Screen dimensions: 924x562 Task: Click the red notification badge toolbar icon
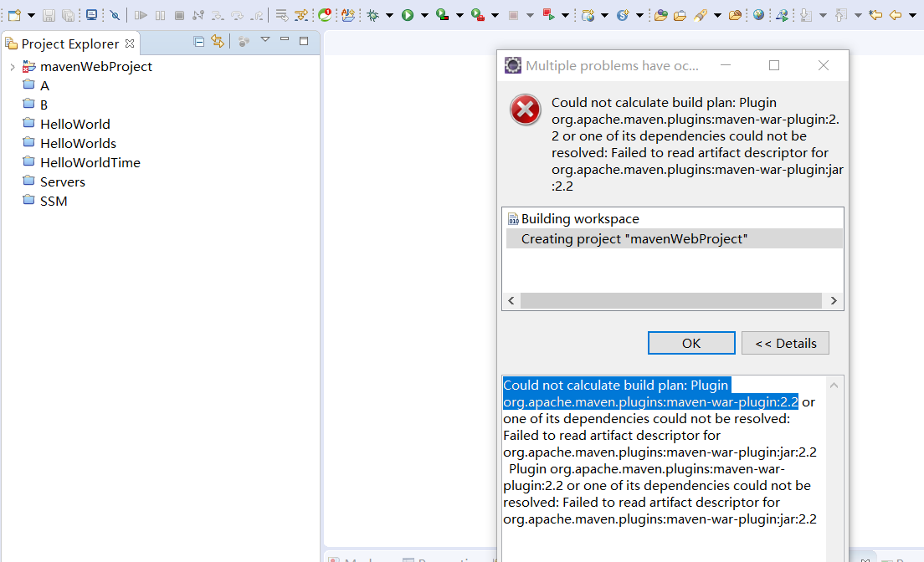[x=325, y=15]
